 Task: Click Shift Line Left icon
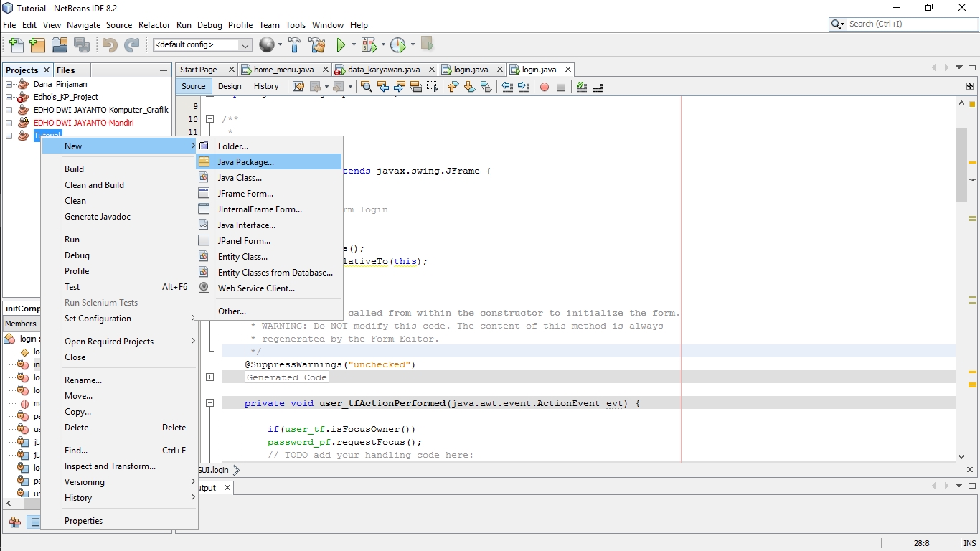pyautogui.click(x=507, y=87)
